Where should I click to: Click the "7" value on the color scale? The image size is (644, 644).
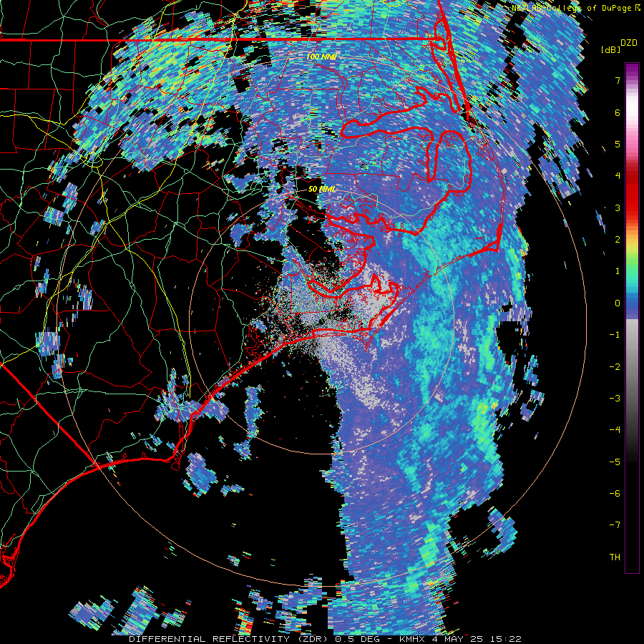pos(618,80)
